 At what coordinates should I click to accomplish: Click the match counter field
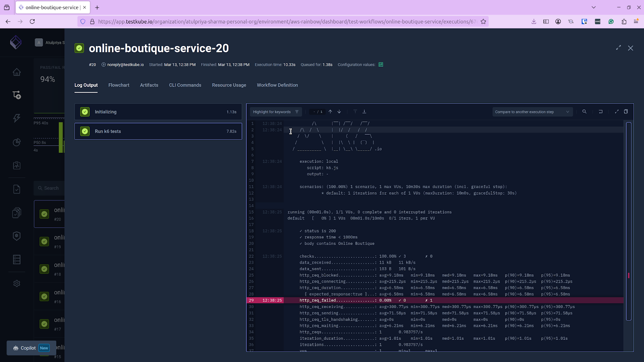pyautogui.click(x=318, y=112)
